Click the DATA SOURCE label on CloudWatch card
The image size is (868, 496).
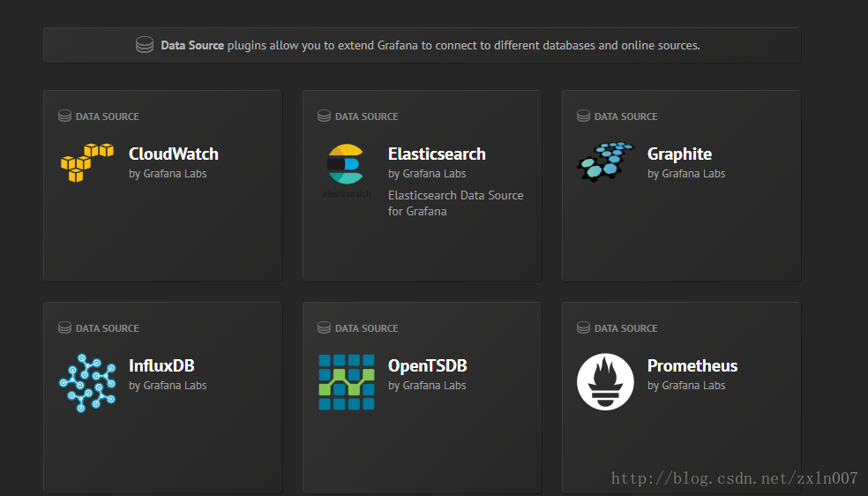(x=108, y=116)
